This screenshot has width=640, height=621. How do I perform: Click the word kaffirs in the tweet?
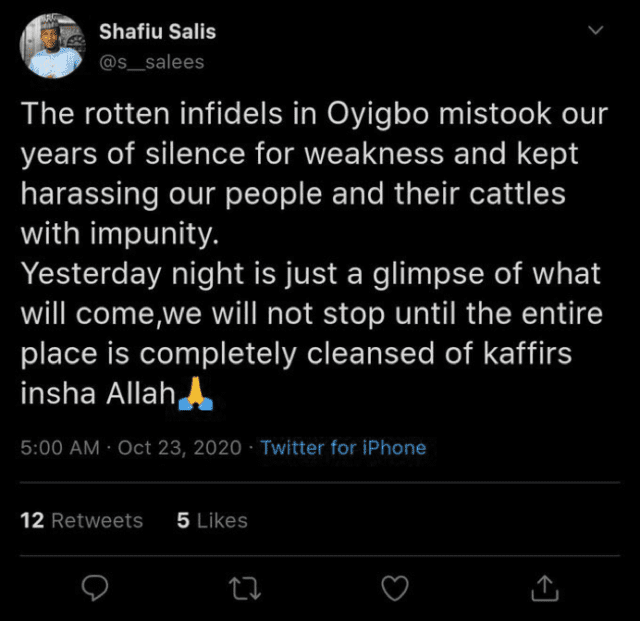[527, 353]
